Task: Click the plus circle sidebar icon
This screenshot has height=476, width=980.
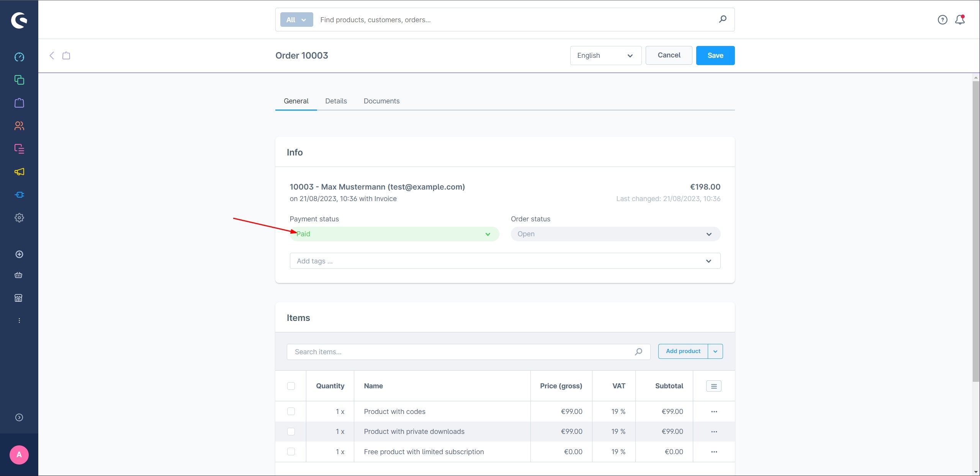Action: pyautogui.click(x=19, y=254)
